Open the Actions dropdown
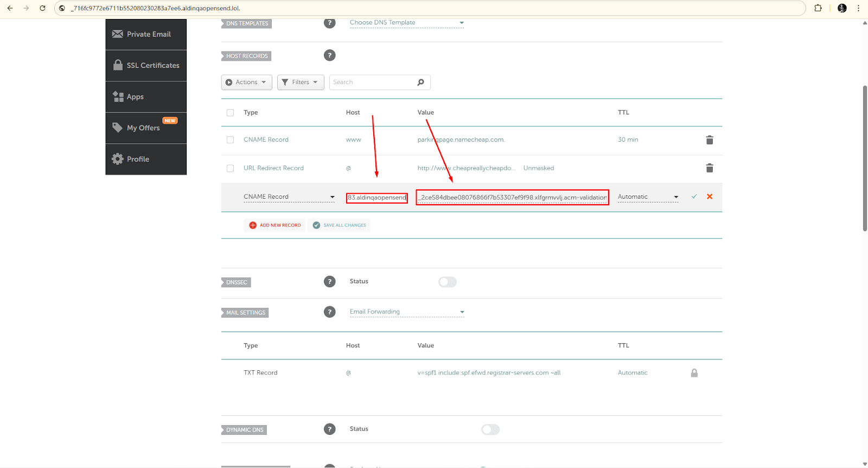Image resolution: width=868 pixels, height=468 pixels. pos(246,83)
